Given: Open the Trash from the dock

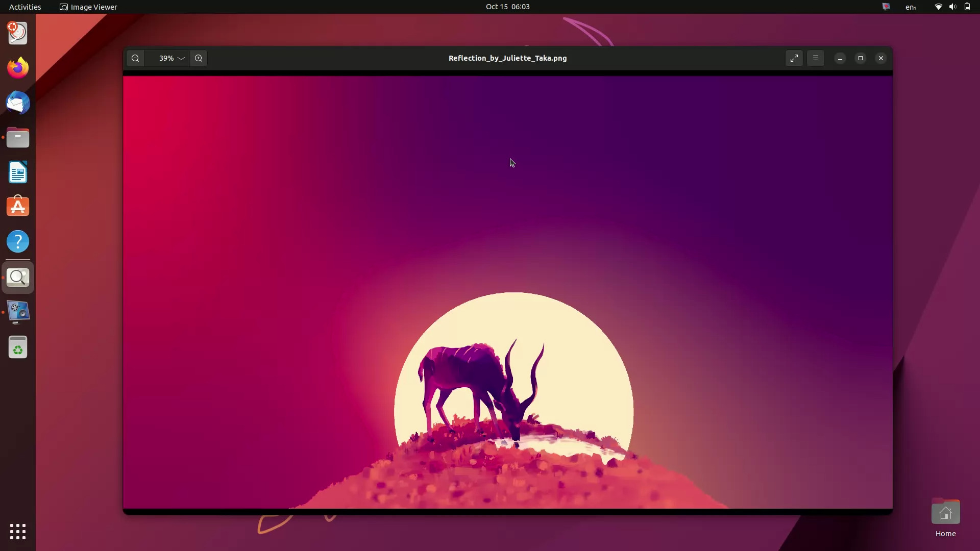Looking at the screenshot, I should (x=18, y=347).
